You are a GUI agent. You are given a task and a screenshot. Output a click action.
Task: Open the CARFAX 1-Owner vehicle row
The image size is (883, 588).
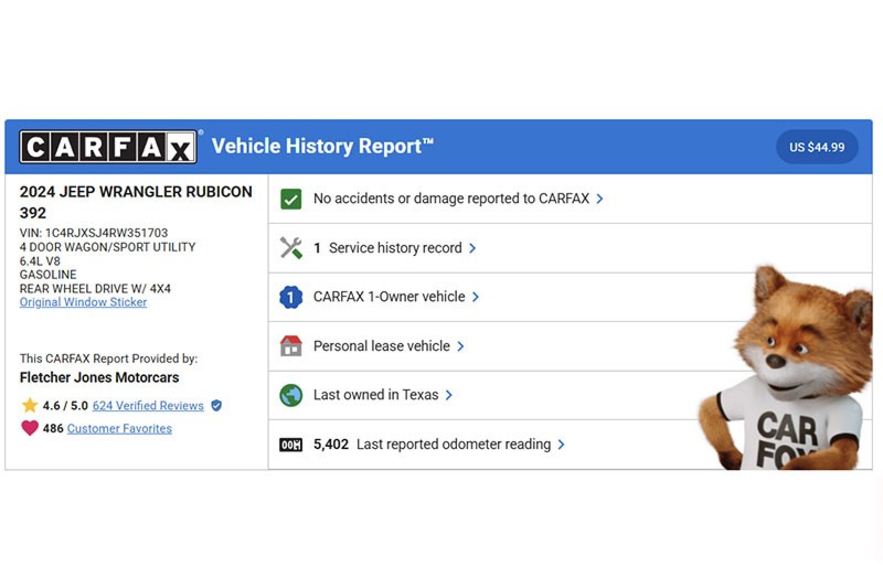click(x=389, y=297)
